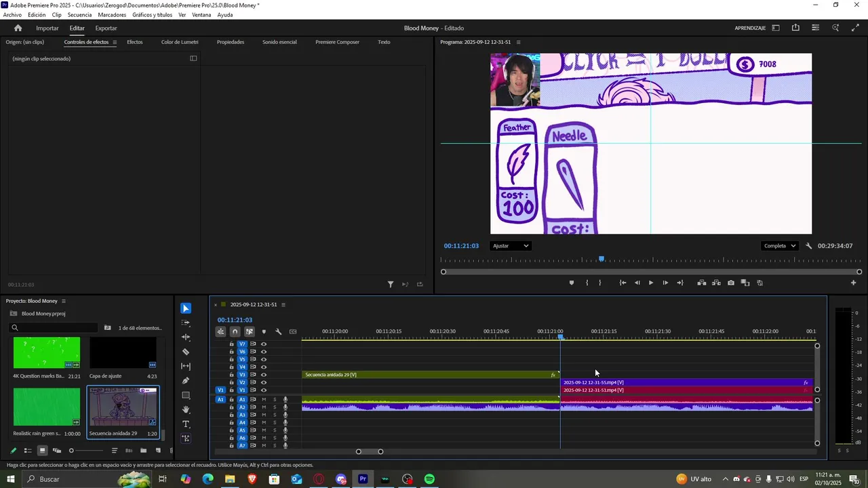Select the Rectangle shape tool

[186, 395]
